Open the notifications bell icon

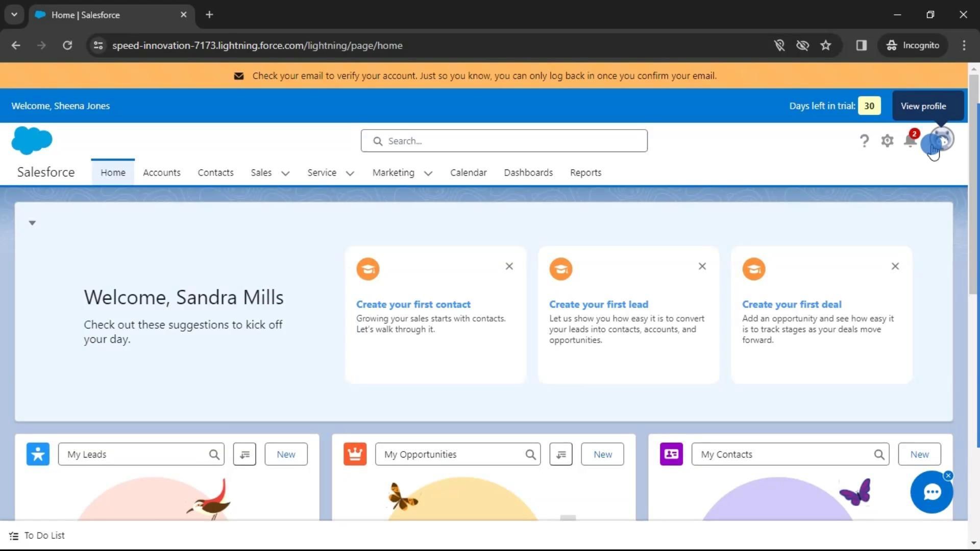[910, 140]
